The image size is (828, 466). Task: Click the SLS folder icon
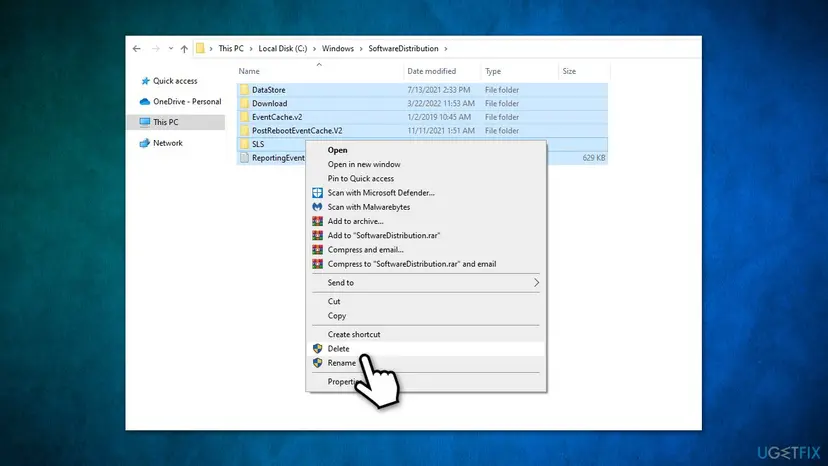point(244,144)
